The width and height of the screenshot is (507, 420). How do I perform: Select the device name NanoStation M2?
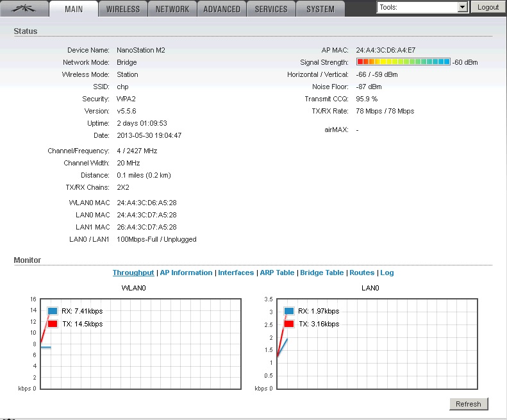pyautogui.click(x=141, y=50)
